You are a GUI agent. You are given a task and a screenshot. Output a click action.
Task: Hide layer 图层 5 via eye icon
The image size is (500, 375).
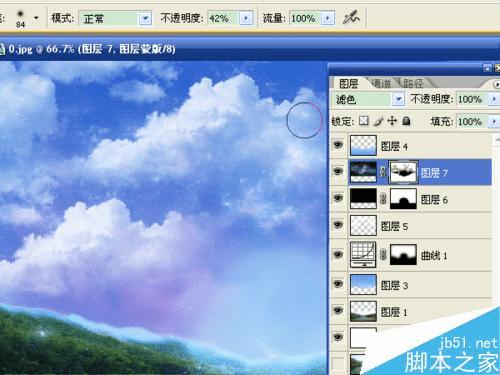pos(338,225)
